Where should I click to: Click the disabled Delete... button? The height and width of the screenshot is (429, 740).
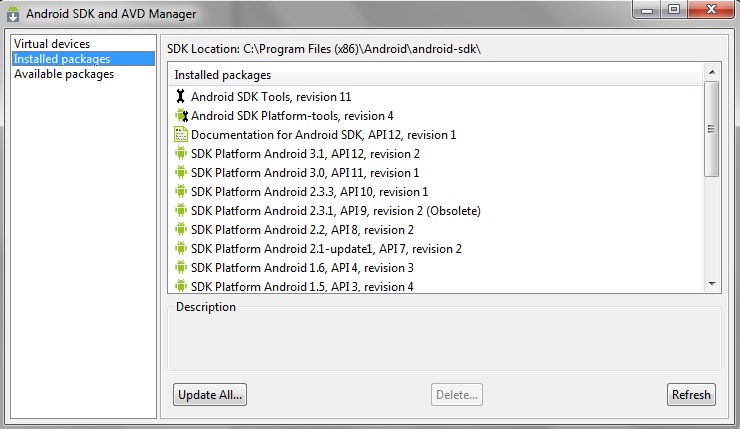pyautogui.click(x=456, y=395)
